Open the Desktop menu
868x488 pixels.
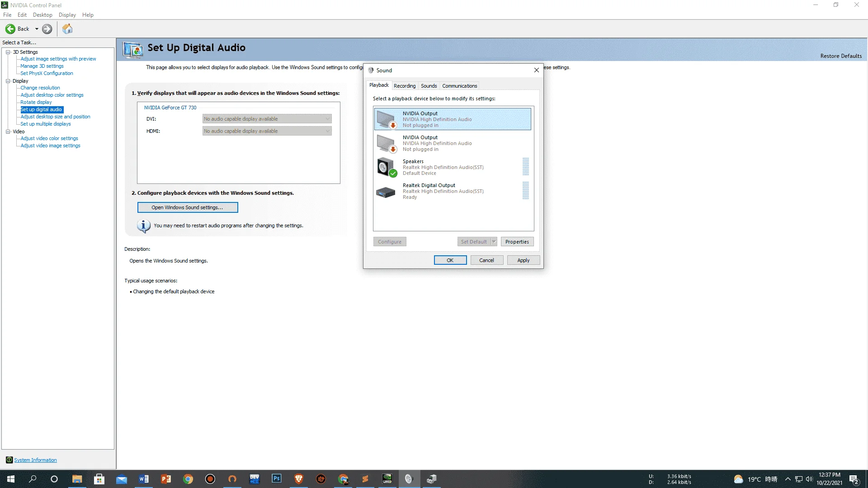pyautogui.click(x=42, y=15)
